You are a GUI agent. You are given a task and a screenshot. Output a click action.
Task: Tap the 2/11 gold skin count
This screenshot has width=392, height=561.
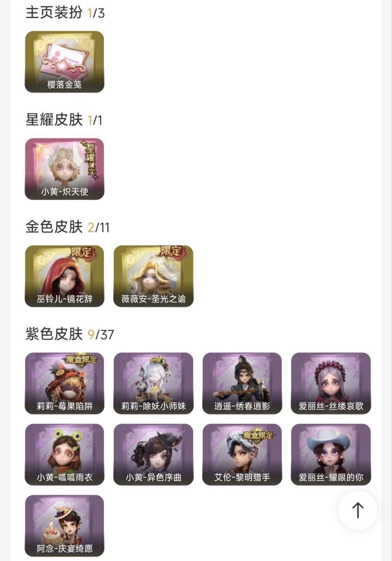(x=98, y=227)
